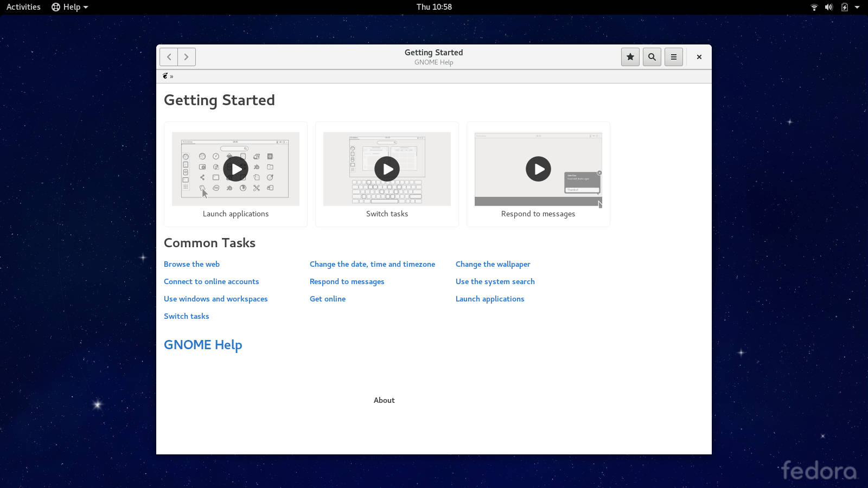Viewport: 868px width, 488px height.
Task: Open Connect to online accounts link
Action: [211, 281]
